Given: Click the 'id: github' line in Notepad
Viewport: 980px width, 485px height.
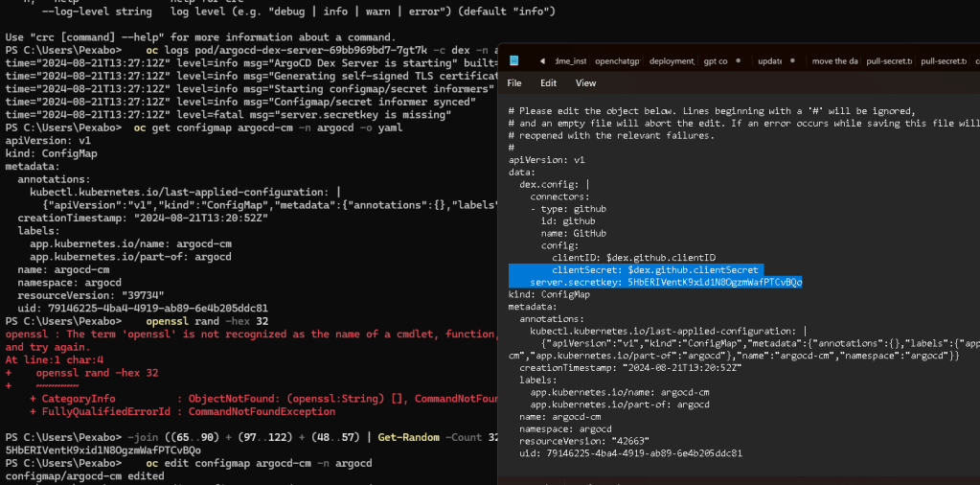Looking at the screenshot, I should point(568,221).
